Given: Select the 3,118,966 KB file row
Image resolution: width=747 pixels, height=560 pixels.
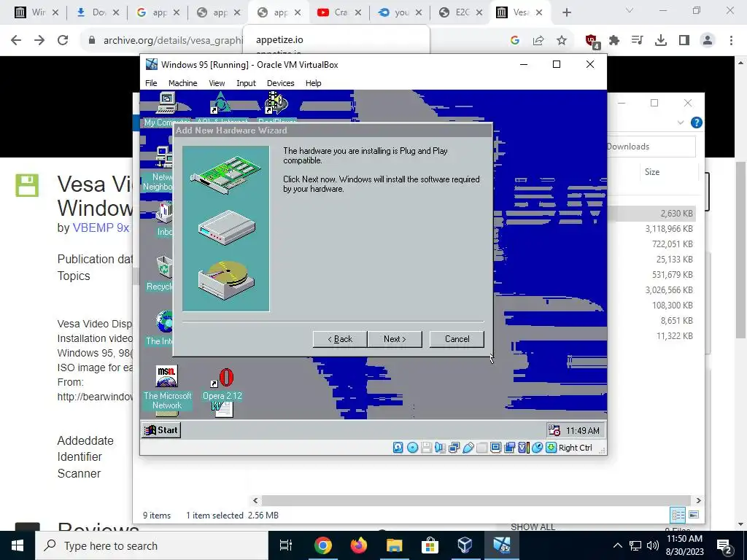Looking at the screenshot, I should click(652, 228).
